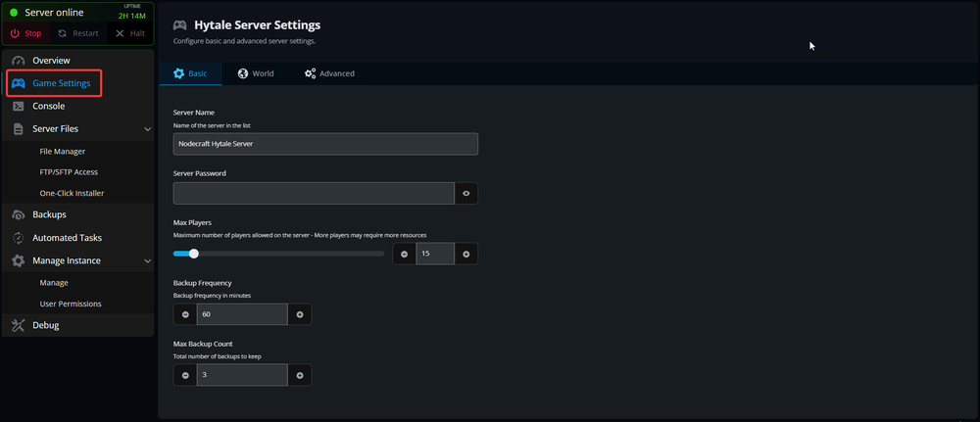
Task: Increase Max Backup Count with plus button
Action: click(x=300, y=375)
